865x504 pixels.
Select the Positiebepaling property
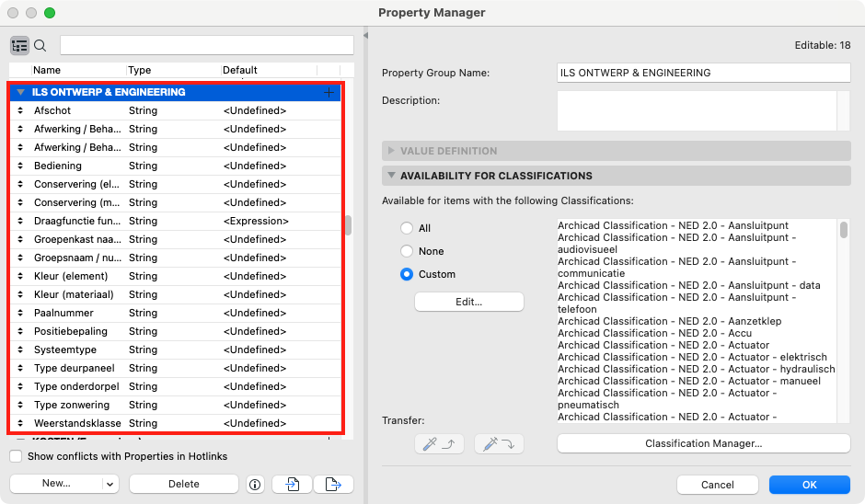176,331
